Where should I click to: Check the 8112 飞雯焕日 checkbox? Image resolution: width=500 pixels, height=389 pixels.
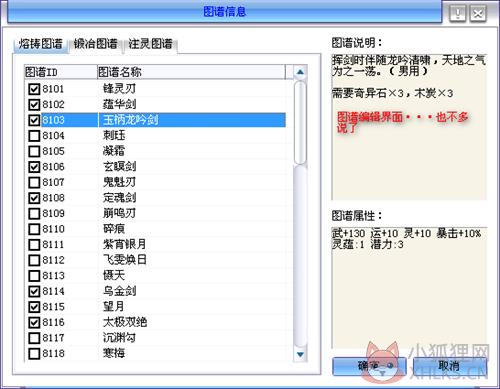point(34,260)
